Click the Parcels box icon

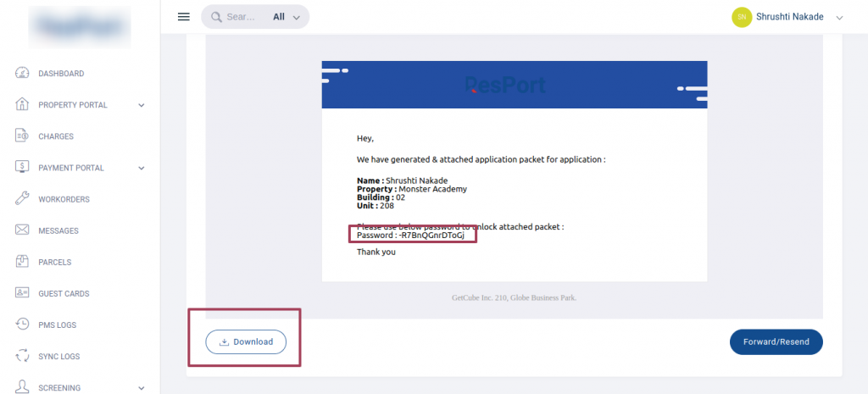point(23,262)
